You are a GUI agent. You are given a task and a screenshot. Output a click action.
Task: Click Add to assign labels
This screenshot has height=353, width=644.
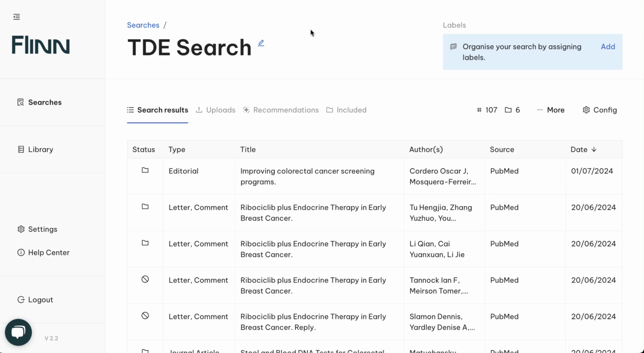(x=608, y=47)
